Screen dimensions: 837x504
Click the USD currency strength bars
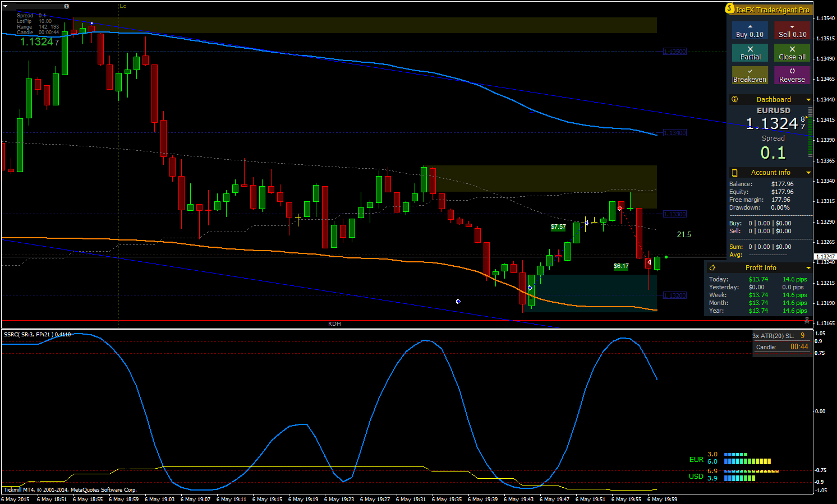[751, 475]
